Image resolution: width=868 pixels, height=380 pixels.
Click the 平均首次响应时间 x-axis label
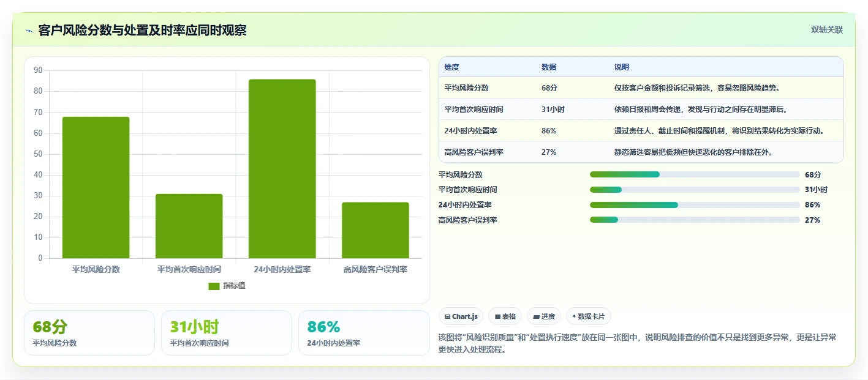coord(189,269)
